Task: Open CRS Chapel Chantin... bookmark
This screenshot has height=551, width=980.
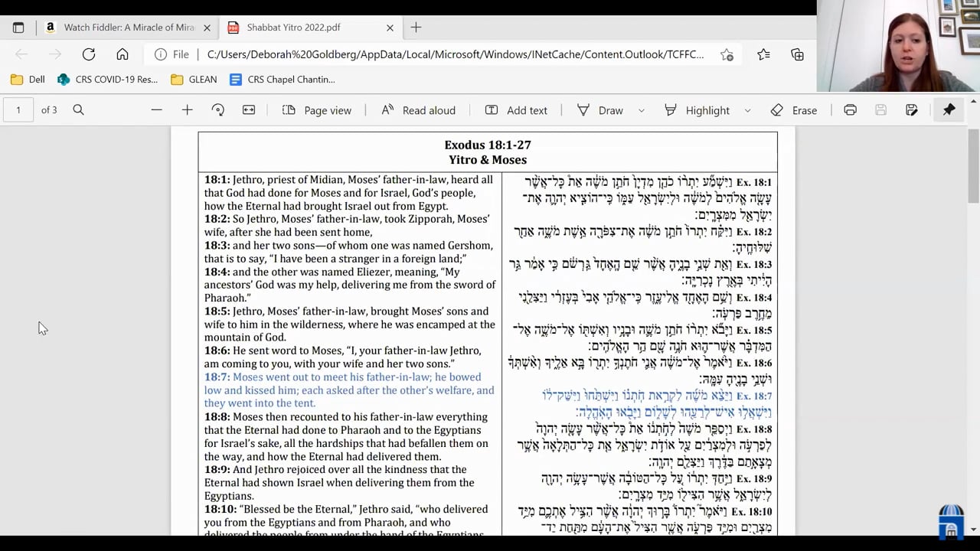Action: click(283, 79)
